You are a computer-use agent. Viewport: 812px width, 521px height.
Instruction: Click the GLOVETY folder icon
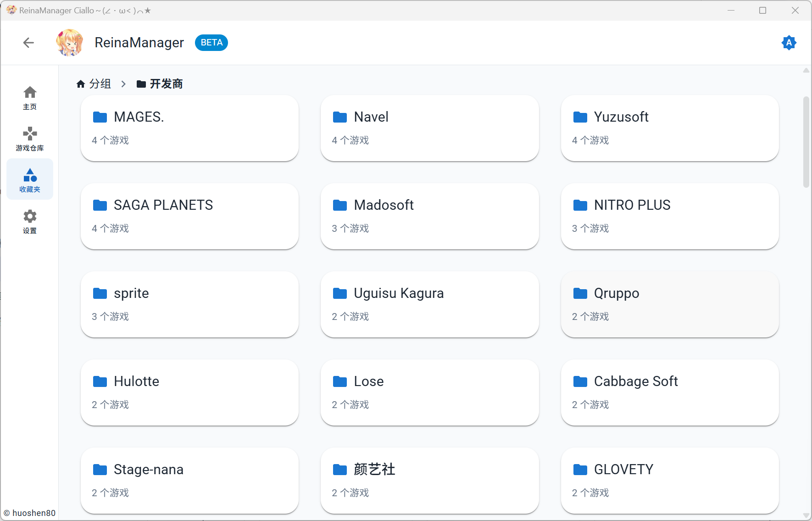coord(580,470)
